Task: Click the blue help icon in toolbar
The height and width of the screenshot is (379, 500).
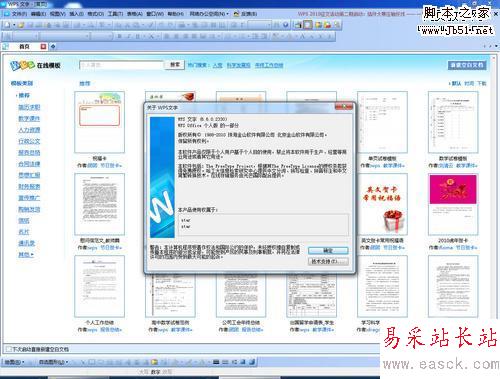Action: click(x=286, y=25)
